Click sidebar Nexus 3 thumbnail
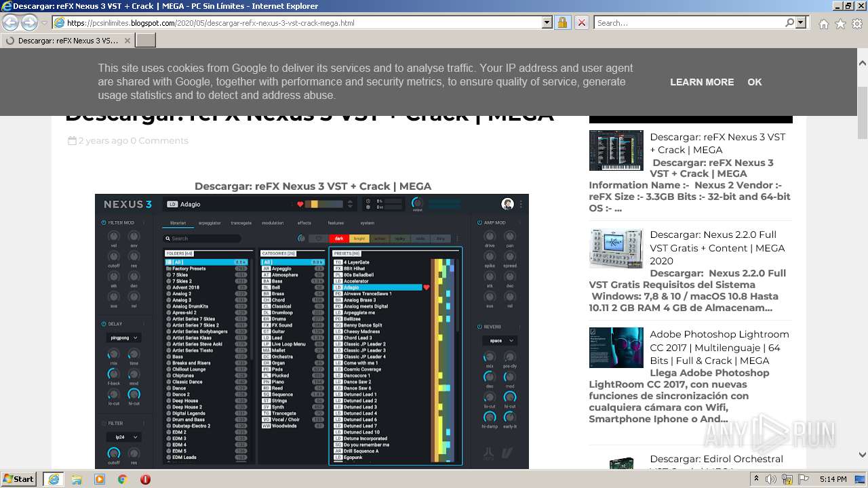The width and height of the screenshot is (868, 488). point(616,150)
